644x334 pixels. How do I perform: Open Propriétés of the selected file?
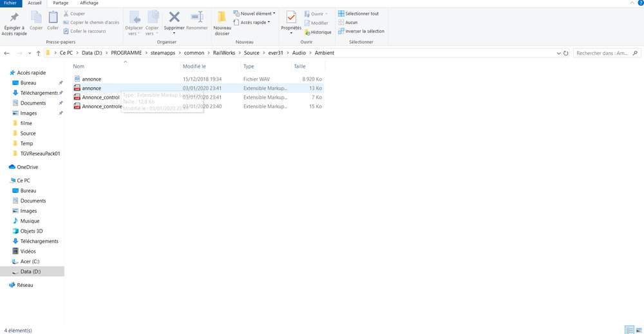pos(291,24)
